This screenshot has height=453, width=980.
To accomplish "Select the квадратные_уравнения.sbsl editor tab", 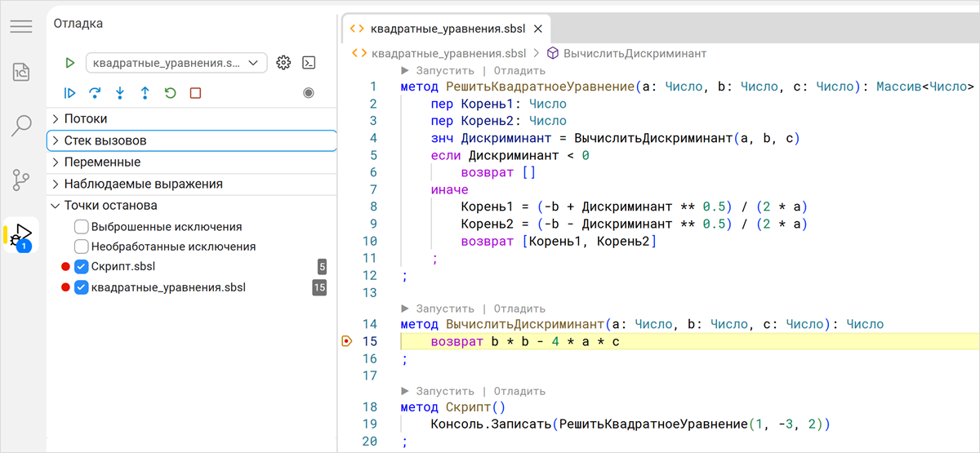I will pyautogui.click(x=446, y=29).
